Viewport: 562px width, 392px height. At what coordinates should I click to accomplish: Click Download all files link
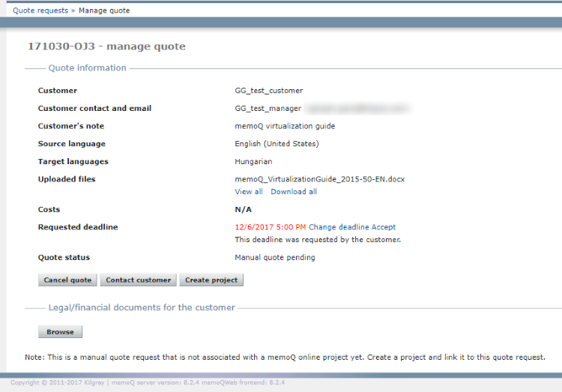[294, 192]
